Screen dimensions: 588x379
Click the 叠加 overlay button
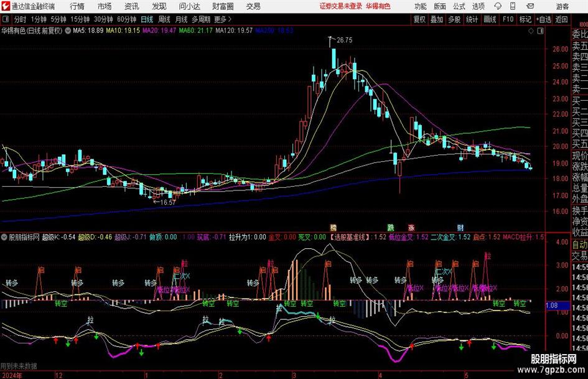pyautogui.click(x=437, y=19)
